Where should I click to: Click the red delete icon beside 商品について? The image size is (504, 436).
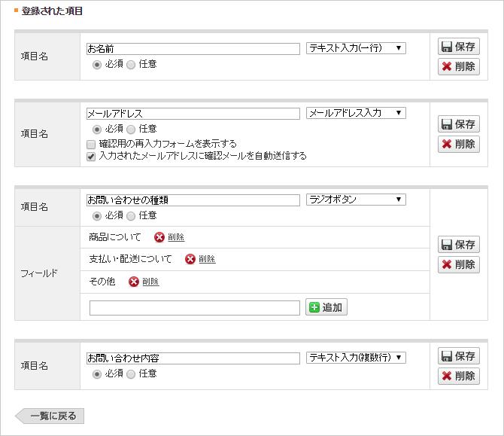[x=159, y=237]
